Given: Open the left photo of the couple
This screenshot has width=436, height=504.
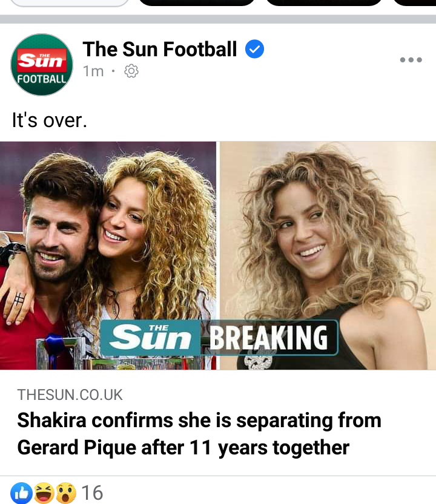Looking at the screenshot, I should click(x=108, y=255).
